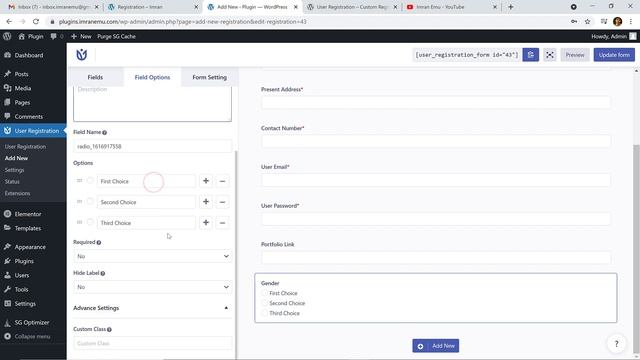Click the Hide Label help icon
The image size is (640, 360).
(103, 273)
